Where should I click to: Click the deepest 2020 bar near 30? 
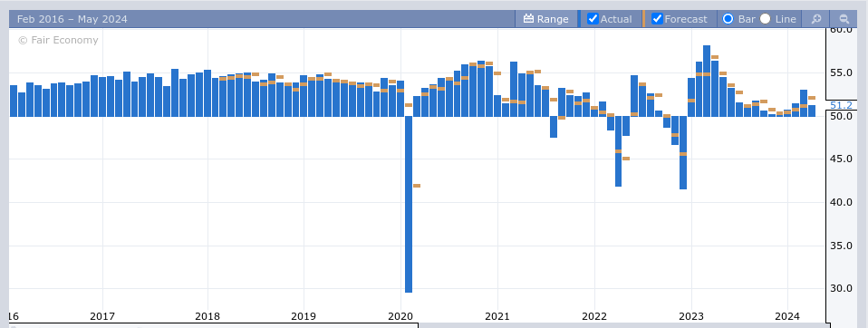(409, 204)
